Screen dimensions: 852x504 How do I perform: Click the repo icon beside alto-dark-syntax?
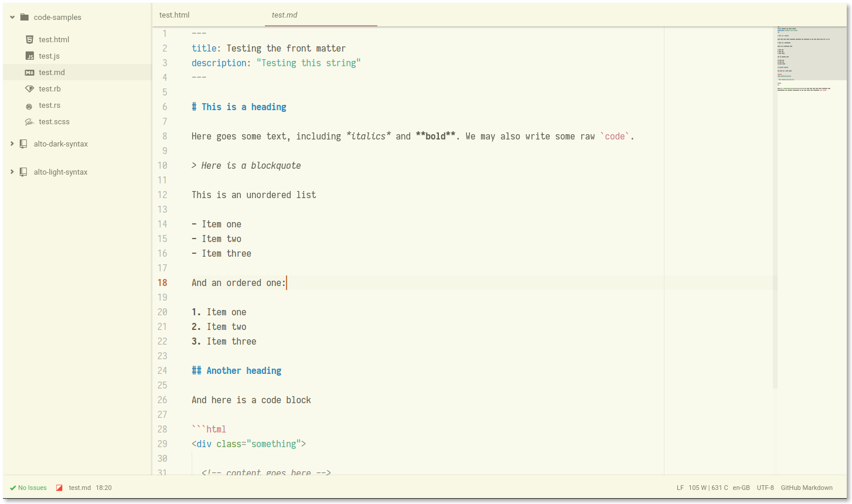pyautogui.click(x=23, y=144)
